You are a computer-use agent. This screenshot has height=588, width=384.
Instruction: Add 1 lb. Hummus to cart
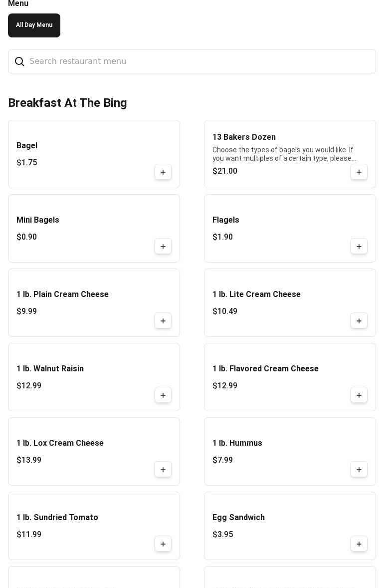click(359, 470)
